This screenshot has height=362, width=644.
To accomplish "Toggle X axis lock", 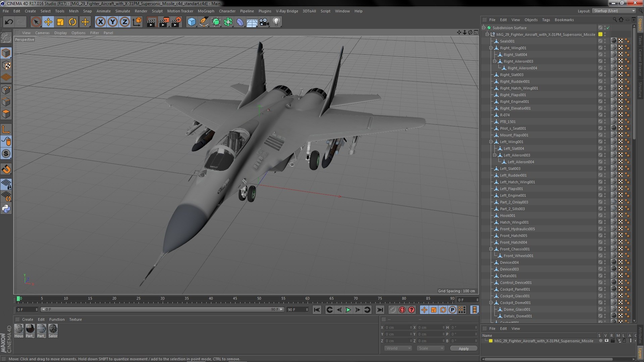I will (x=100, y=22).
